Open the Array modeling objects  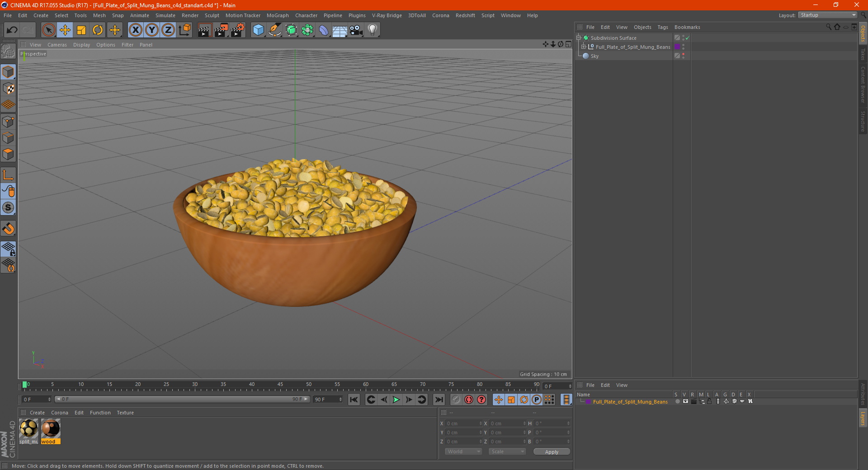click(x=307, y=30)
